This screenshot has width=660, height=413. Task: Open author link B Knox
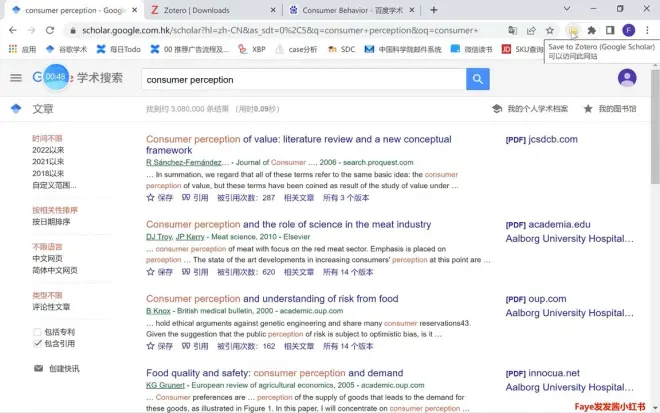[158, 311]
